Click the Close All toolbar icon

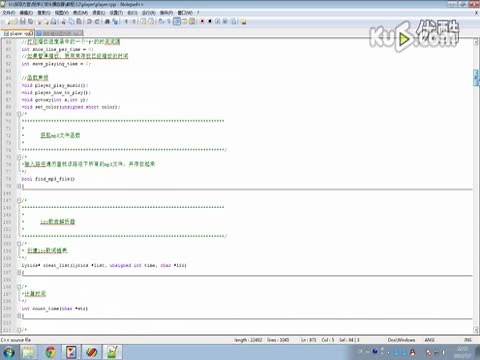[x=46, y=21]
